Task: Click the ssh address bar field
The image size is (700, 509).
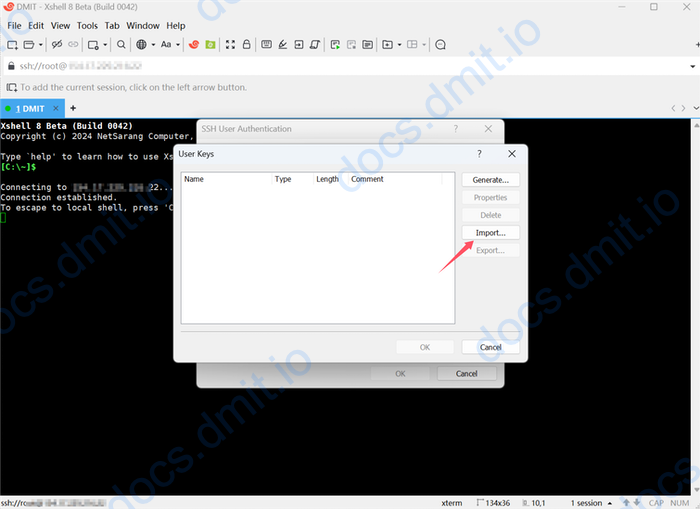Action: [x=350, y=66]
